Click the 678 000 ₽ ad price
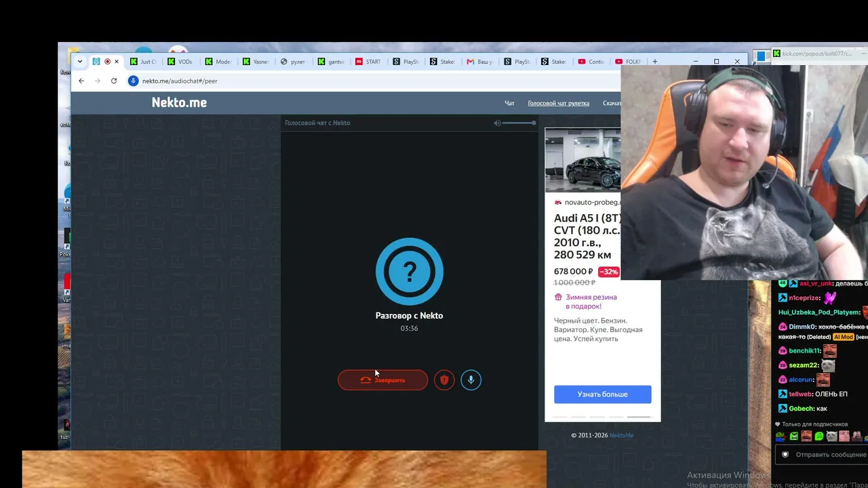The image size is (868, 488). [x=573, y=272]
